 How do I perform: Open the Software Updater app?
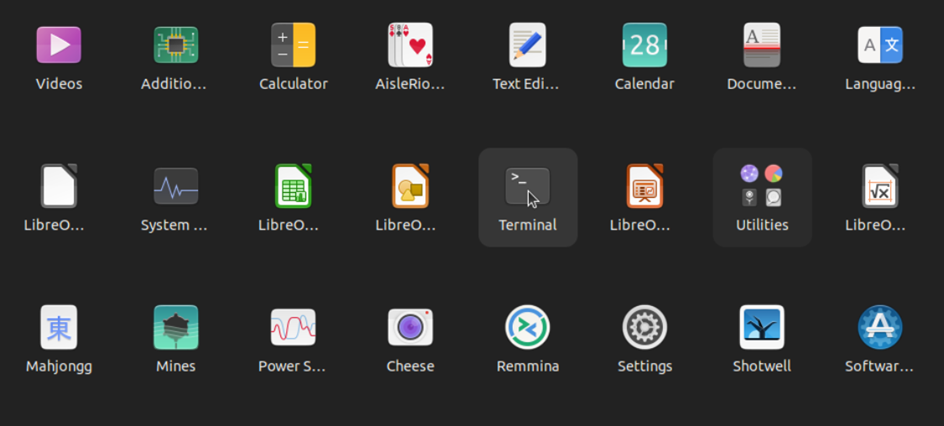click(x=880, y=327)
